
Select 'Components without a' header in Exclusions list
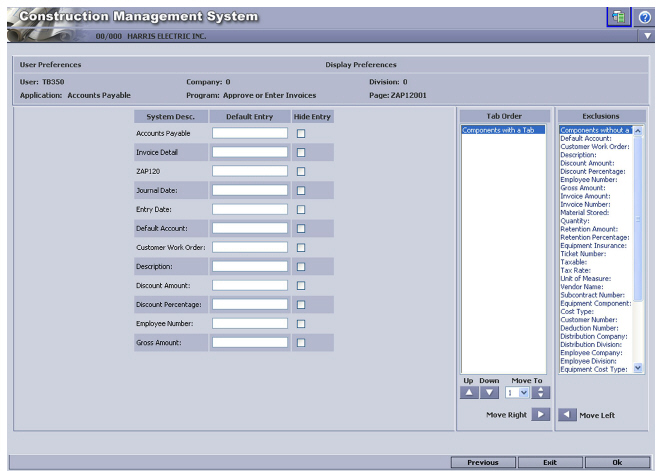pos(596,130)
